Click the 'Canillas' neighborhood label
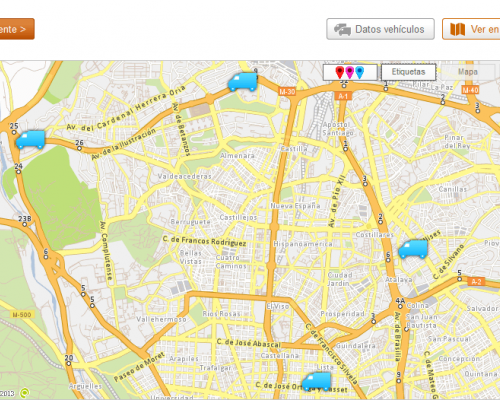 453,189
